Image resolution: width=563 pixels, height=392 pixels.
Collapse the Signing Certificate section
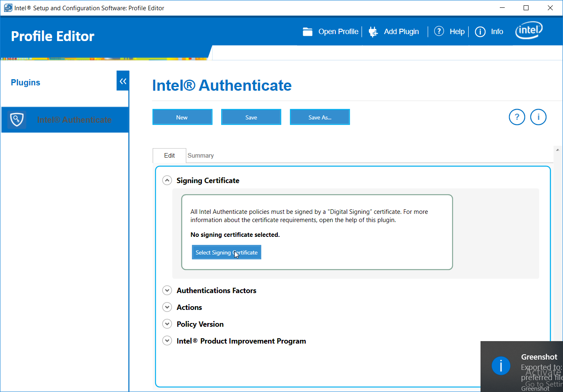click(167, 180)
